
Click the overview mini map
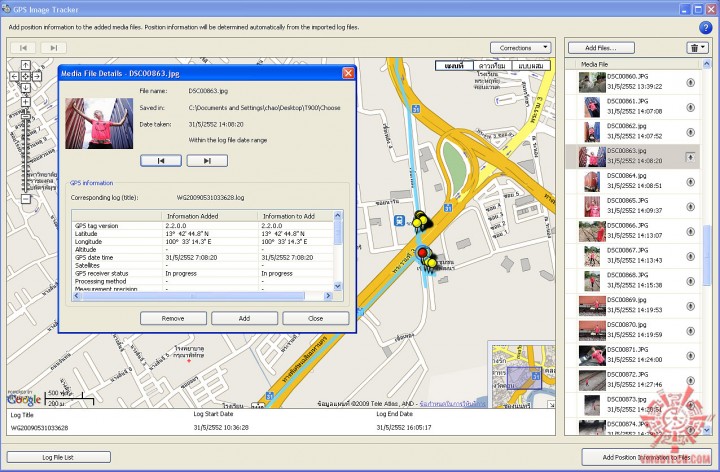[523, 374]
